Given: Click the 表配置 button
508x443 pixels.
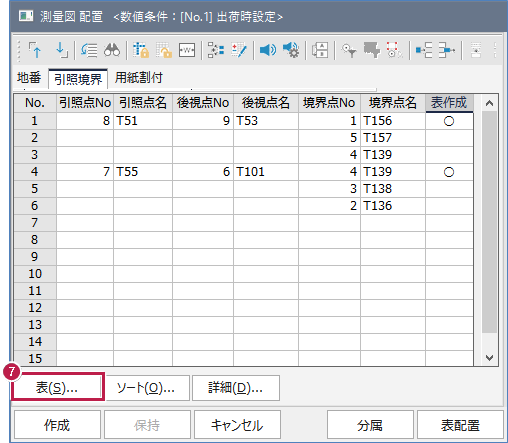Looking at the screenshot, I should click(x=460, y=425).
